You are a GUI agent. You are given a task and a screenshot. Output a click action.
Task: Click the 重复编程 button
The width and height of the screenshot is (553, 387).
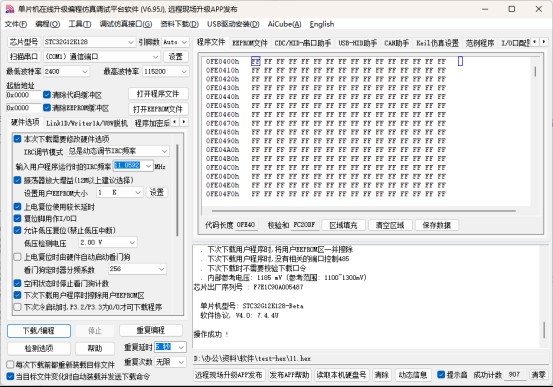coord(151,331)
